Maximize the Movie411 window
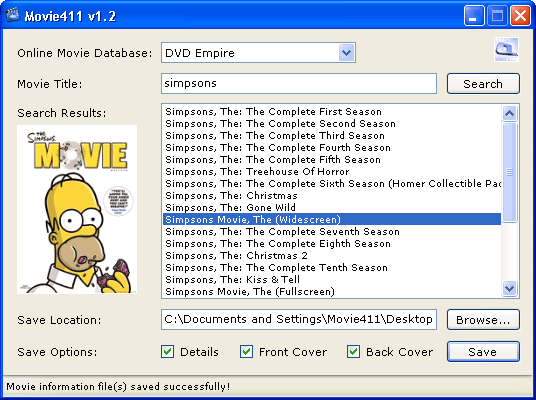 click(497, 16)
